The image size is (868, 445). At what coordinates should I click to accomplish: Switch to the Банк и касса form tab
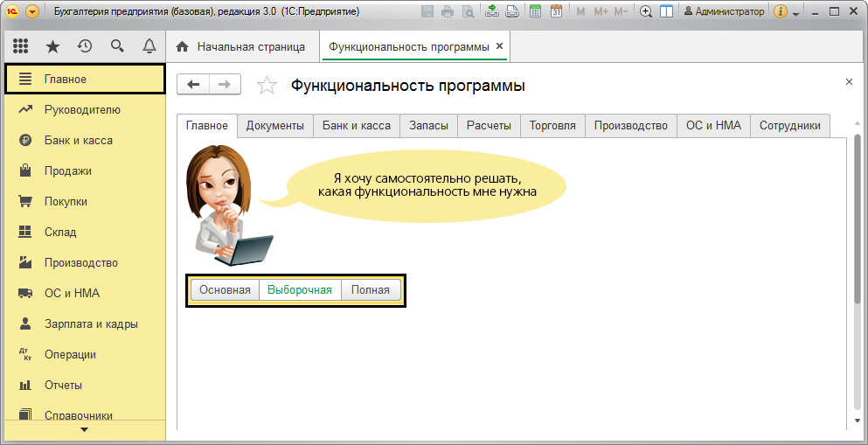pos(357,126)
